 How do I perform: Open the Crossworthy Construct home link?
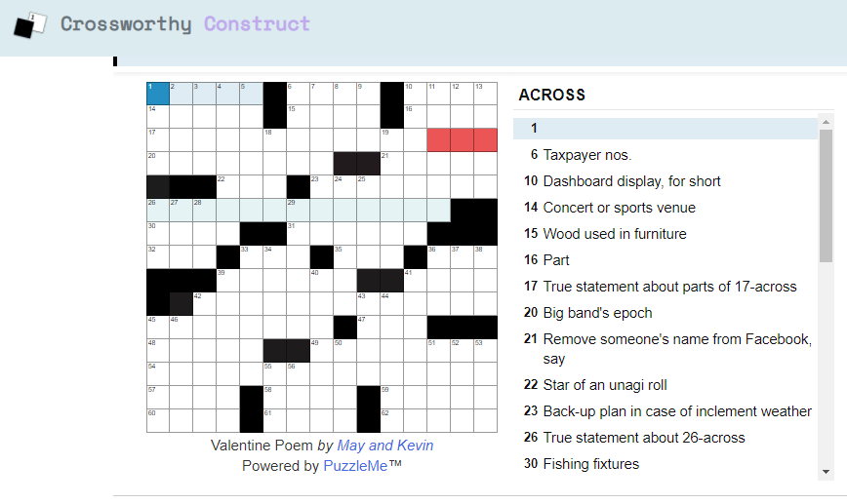(184, 23)
